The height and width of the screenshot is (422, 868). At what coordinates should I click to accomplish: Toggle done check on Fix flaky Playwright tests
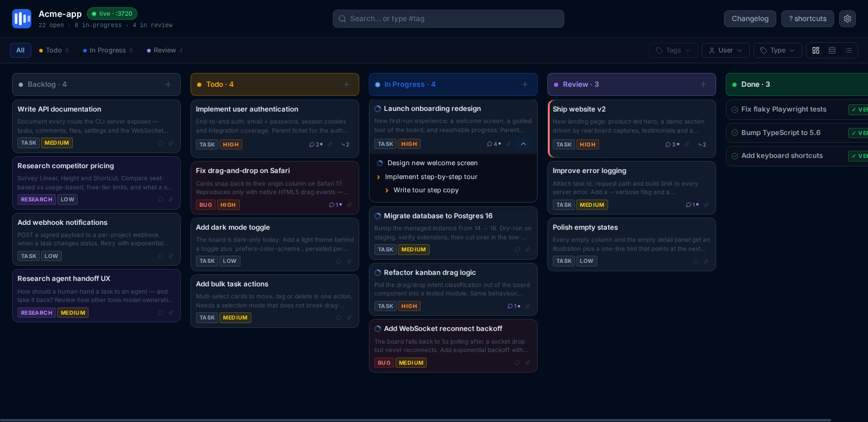[735, 110]
